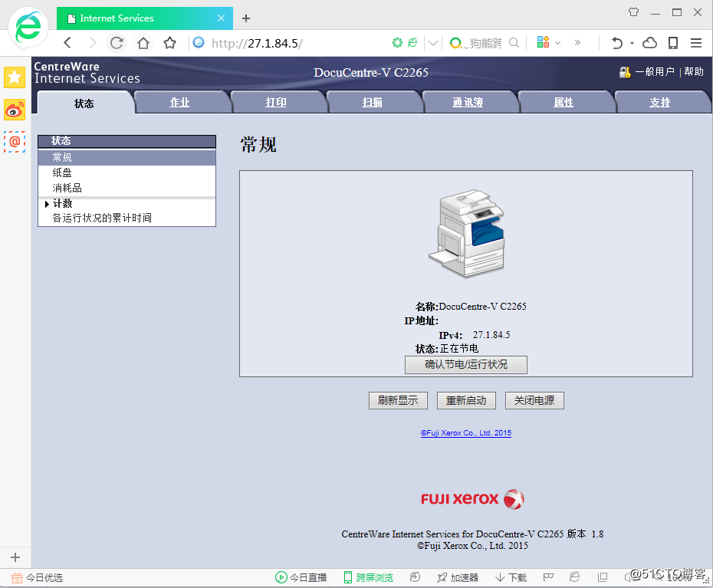Open 下载 downloads in status bar
Viewport: 713px width, 588px height.
511,577
